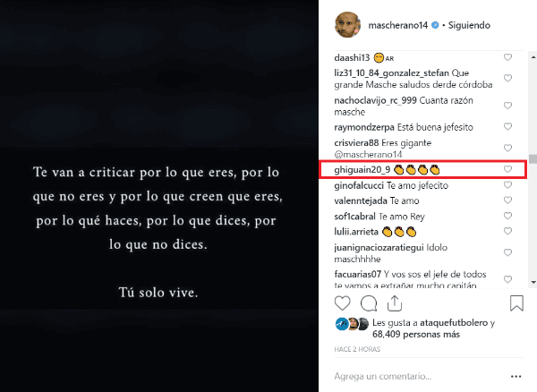Click the Agrega un comentario field
The height and width of the screenshot is (392, 537).
pyautogui.click(x=420, y=376)
